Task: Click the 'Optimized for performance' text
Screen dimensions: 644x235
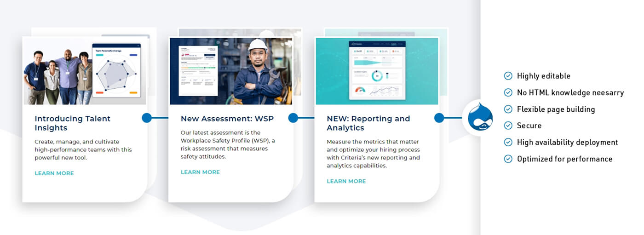Action: pyautogui.click(x=564, y=159)
